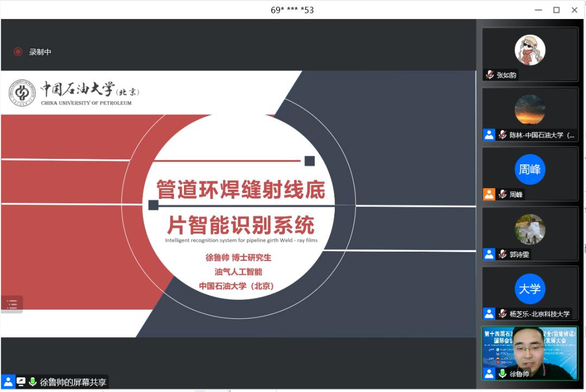Click the blue role badge on 周峰's tile

pos(489,194)
